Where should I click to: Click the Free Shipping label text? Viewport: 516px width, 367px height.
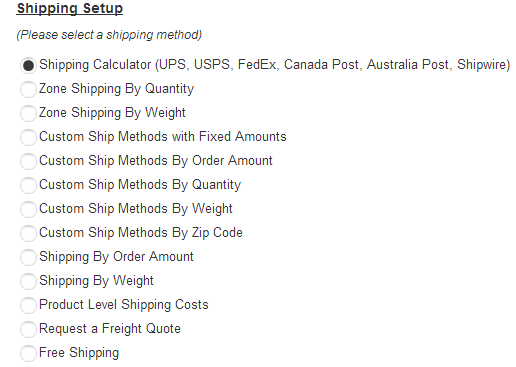pyautogui.click(x=79, y=353)
